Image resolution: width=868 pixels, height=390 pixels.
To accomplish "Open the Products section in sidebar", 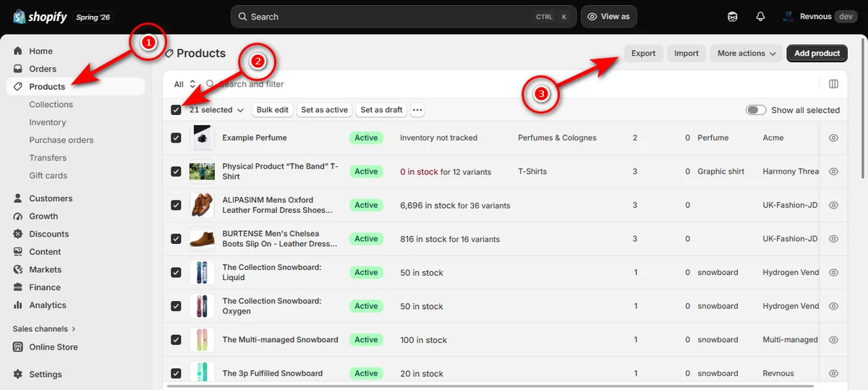I will click(x=76, y=87).
